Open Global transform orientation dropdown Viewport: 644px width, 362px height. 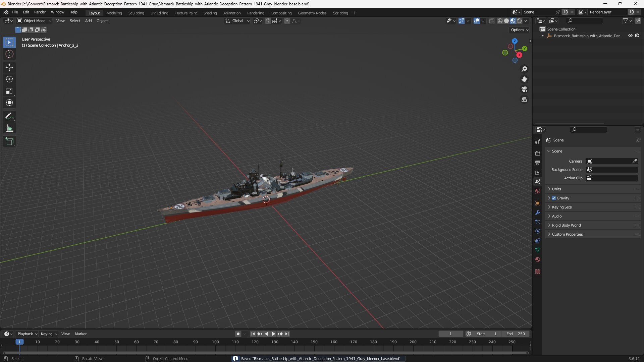[x=237, y=21]
